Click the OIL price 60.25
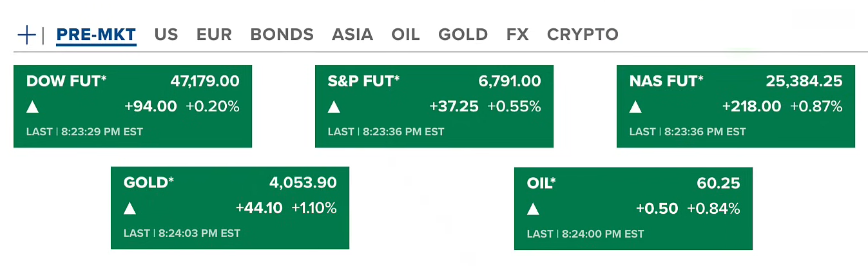Screen dimensions: 868x266 tap(719, 183)
